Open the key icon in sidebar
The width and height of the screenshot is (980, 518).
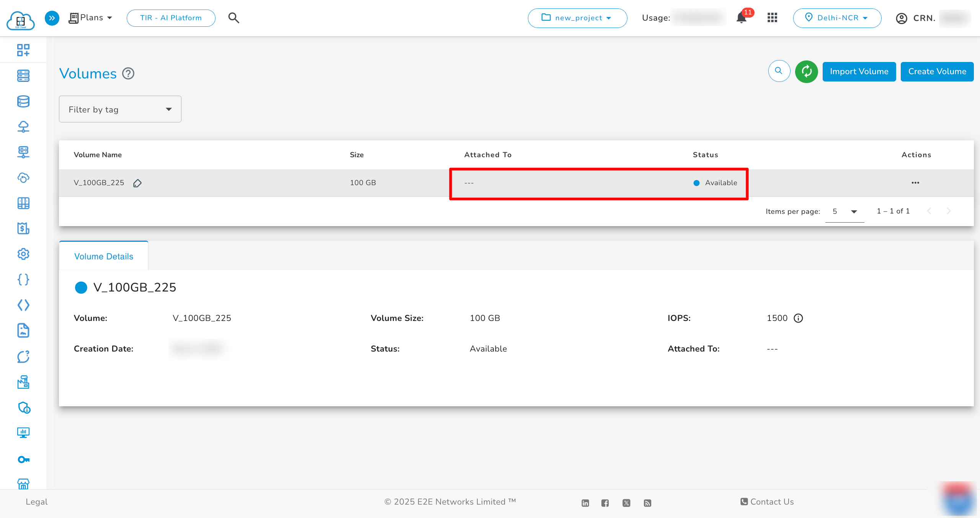(23, 459)
